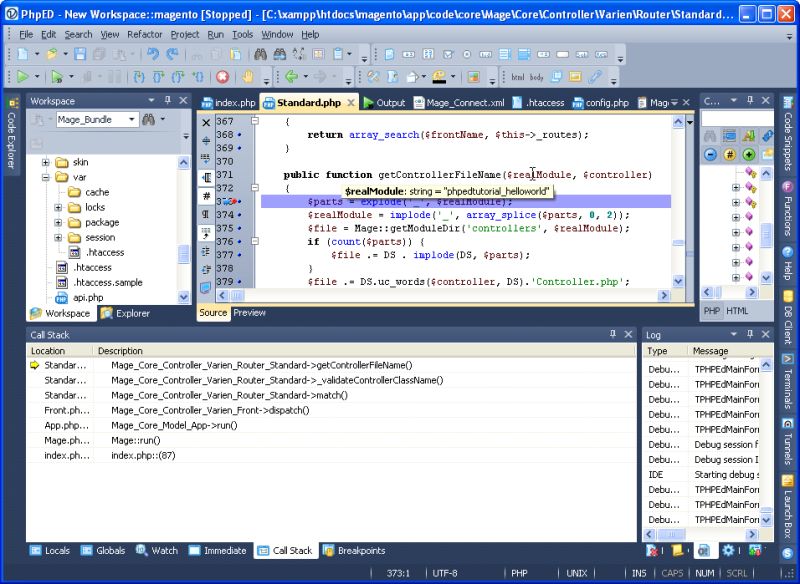Open the Mage_Bundle workspace dropdown
Screen dimensions: 800x584
pyautogui.click(x=133, y=119)
